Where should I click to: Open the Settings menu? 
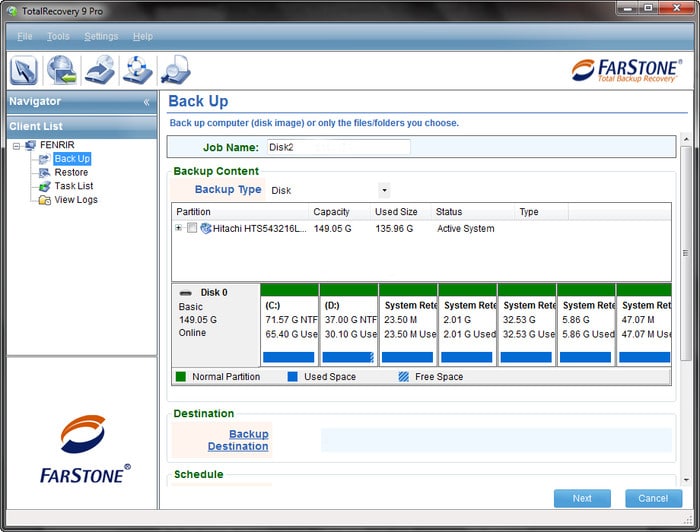101,36
